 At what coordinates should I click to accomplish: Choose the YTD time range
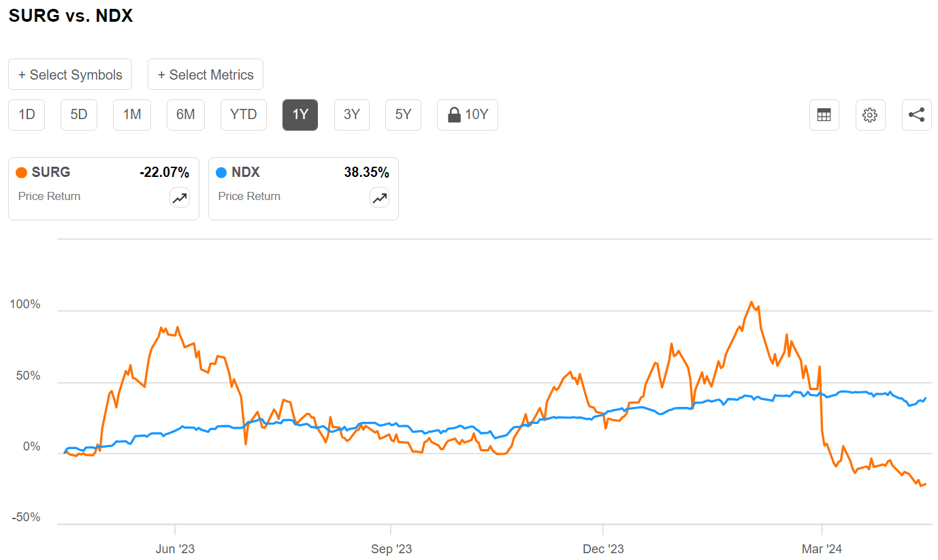click(243, 114)
